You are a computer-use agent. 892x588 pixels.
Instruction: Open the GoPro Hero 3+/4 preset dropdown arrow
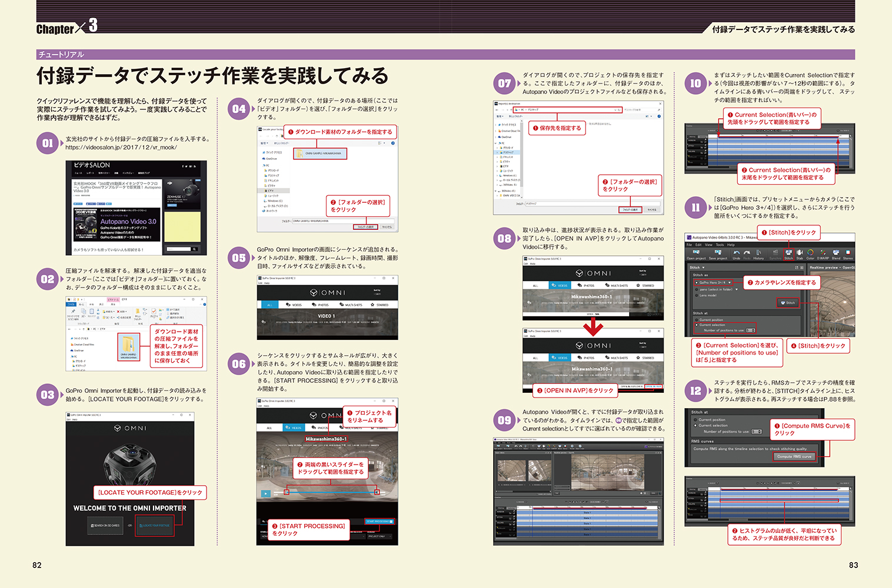(x=730, y=283)
